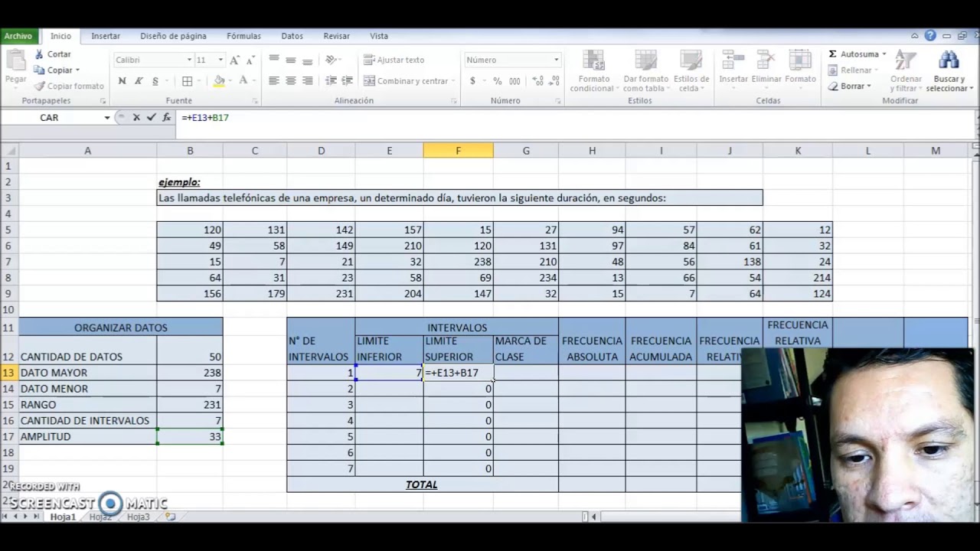Click the fx insert function icon
The image size is (980, 551).
tap(166, 117)
